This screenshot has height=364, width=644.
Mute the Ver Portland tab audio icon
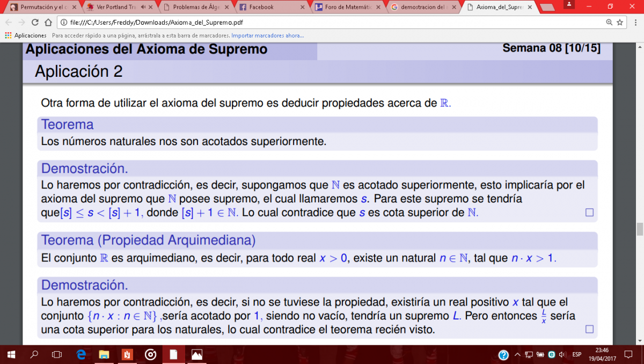143,7
